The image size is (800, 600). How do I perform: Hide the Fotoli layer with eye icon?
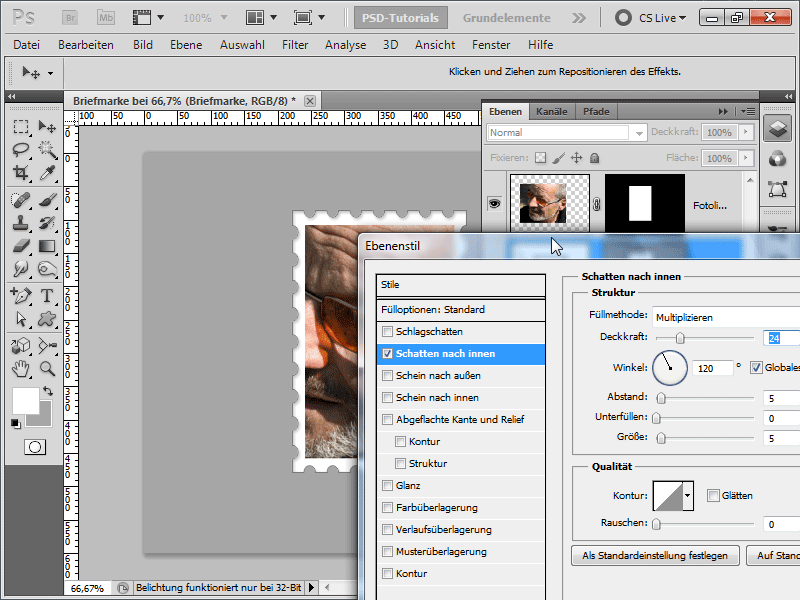point(493,203)
